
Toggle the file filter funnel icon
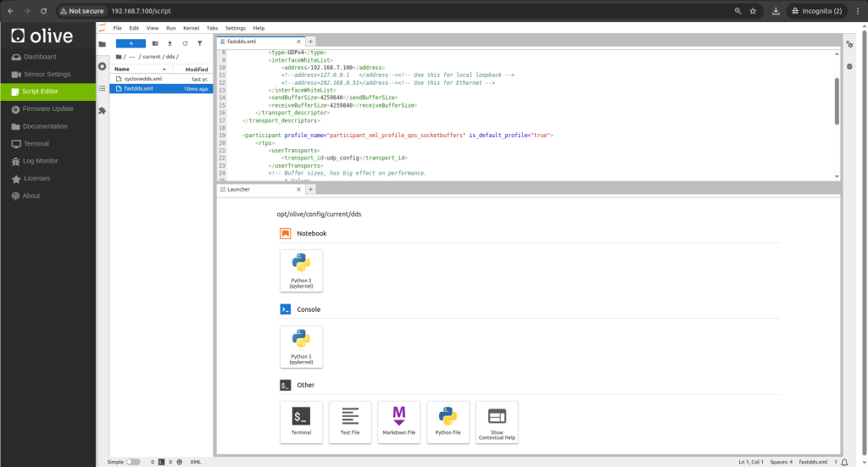pos(199,42)
